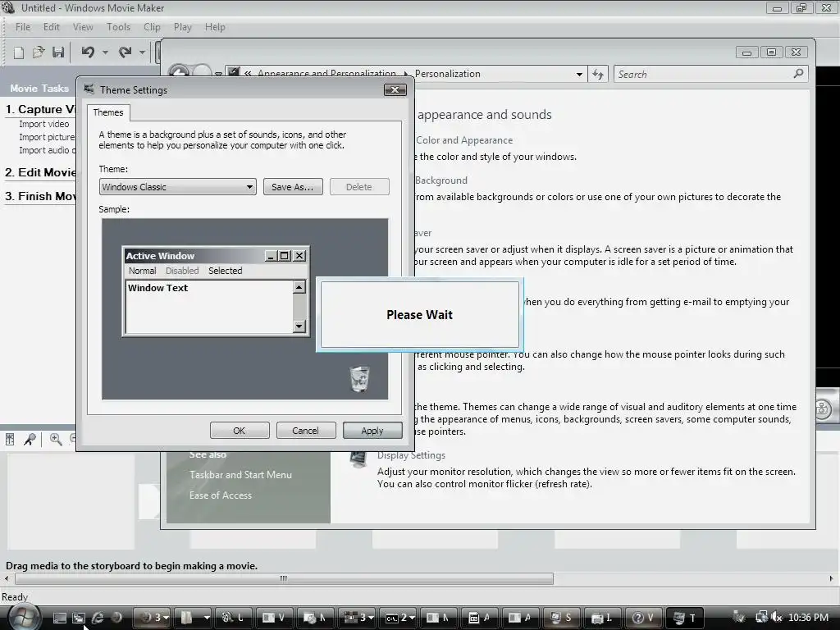
Task: Click the Save Project floppy disk icon
Action: 58,52
